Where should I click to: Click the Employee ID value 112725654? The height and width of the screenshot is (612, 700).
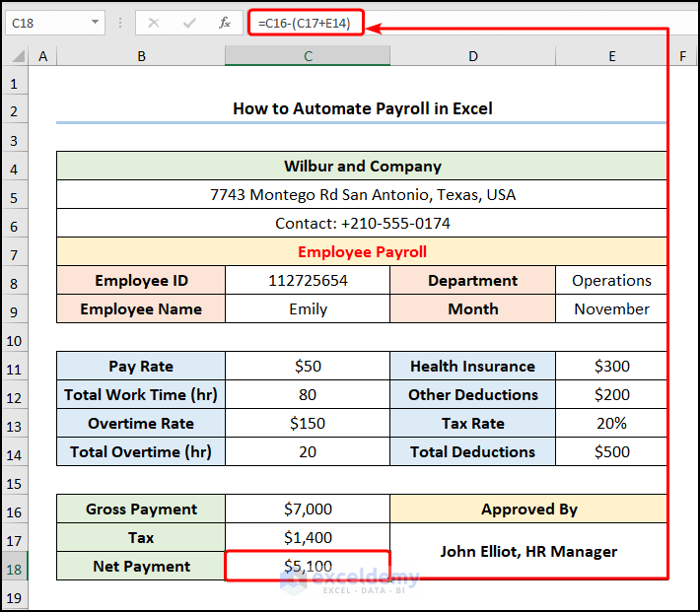(308, 281)
